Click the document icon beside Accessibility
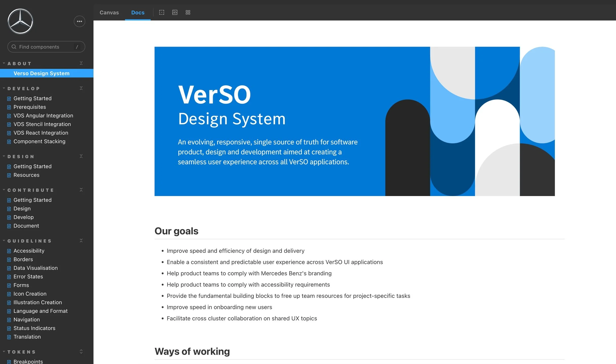This screenshot has height=364, width=616. click(9, 251)
